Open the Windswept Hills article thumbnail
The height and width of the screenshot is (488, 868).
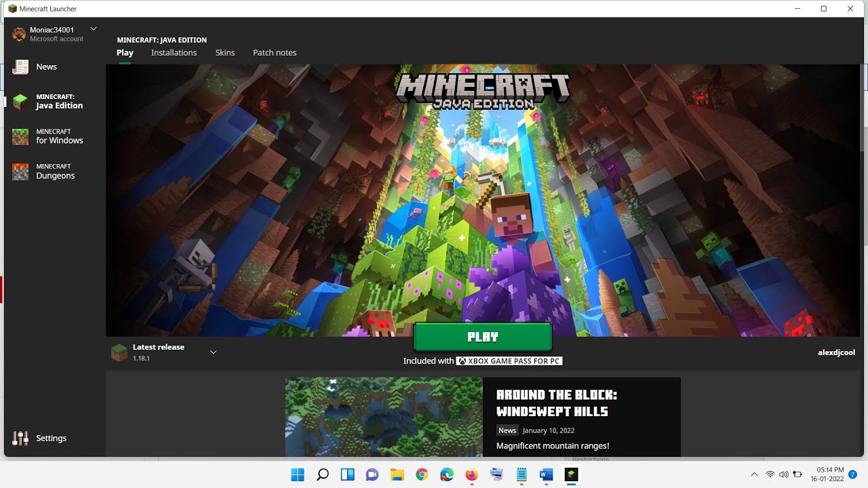(x=384, y=417)
